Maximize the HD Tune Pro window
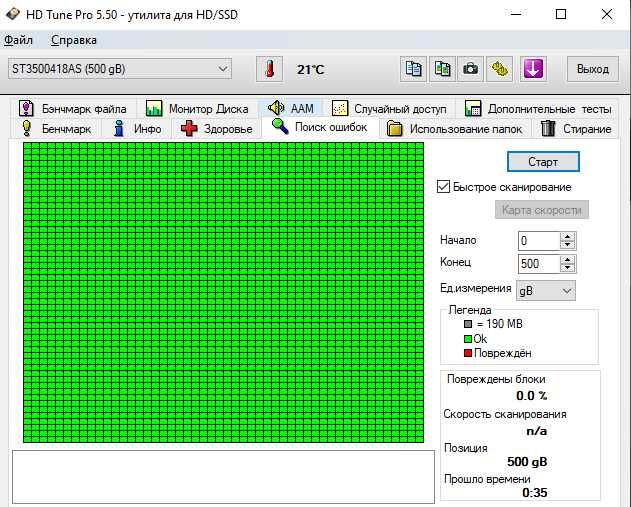Viewport: 631px width, 507px height. 561,14
